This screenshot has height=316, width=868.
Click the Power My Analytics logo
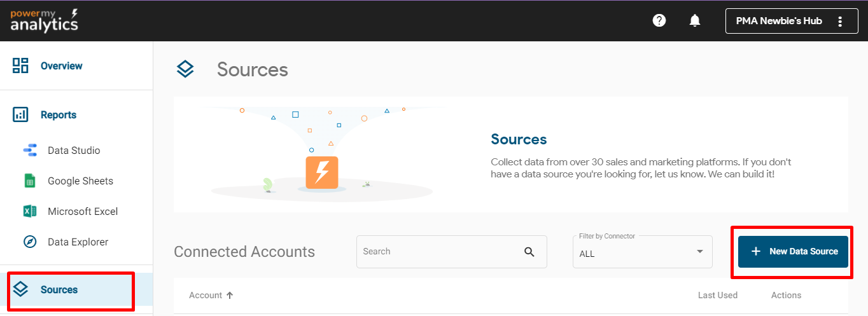[45, 20]
